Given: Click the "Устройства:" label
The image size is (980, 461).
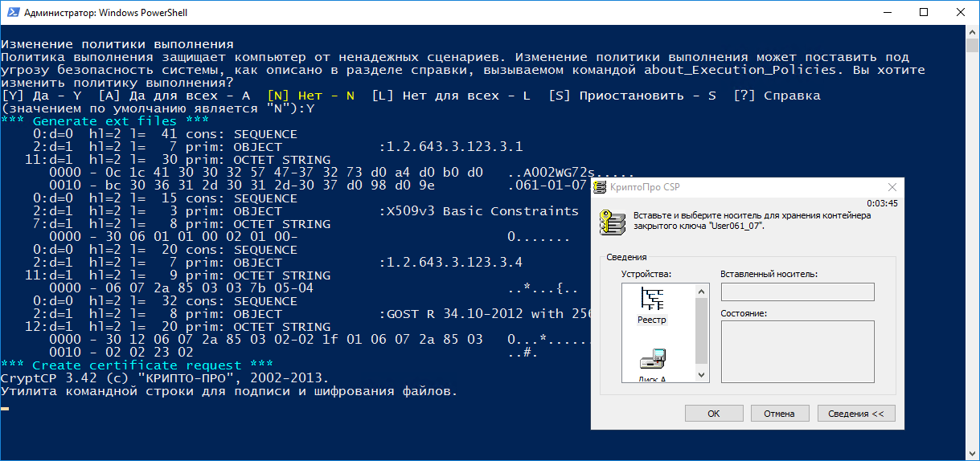Looking at the screenshot, I should coord(646,274).
